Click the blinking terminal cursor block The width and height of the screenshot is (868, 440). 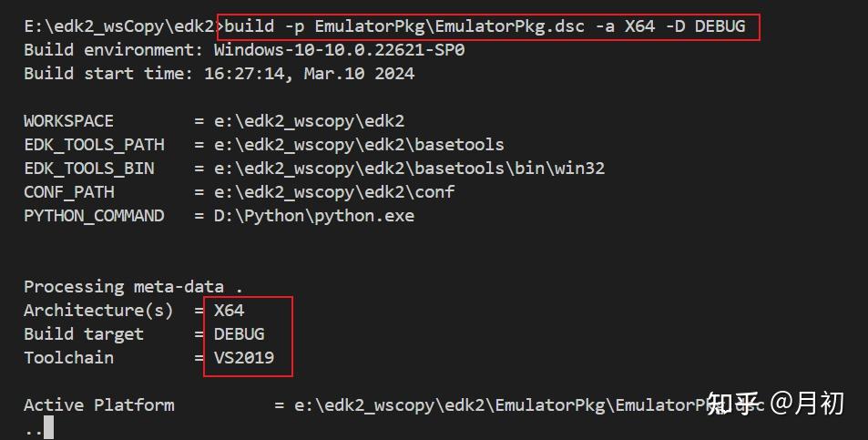click(48, 428)
